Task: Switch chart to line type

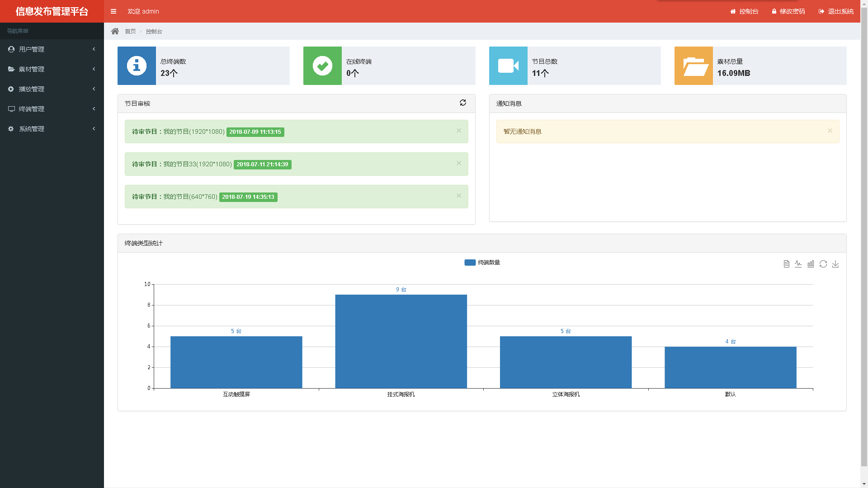Action: coord(798,264)
